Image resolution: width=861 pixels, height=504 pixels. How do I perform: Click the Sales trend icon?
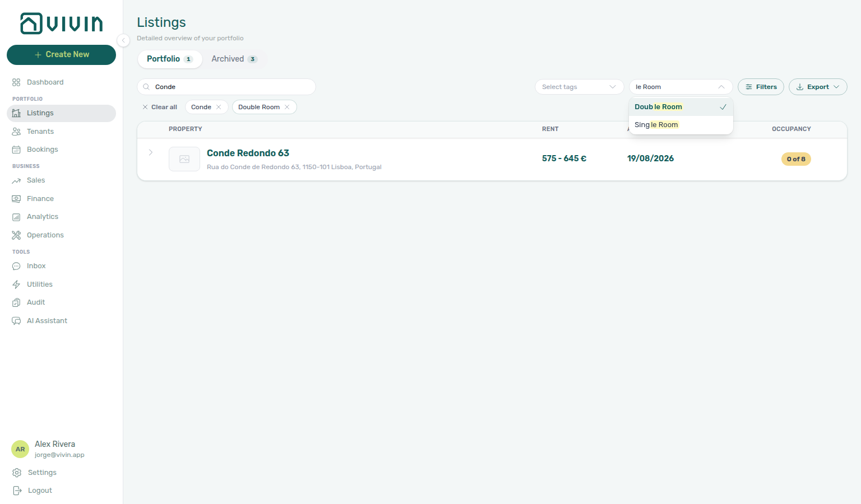click(16, 180)
